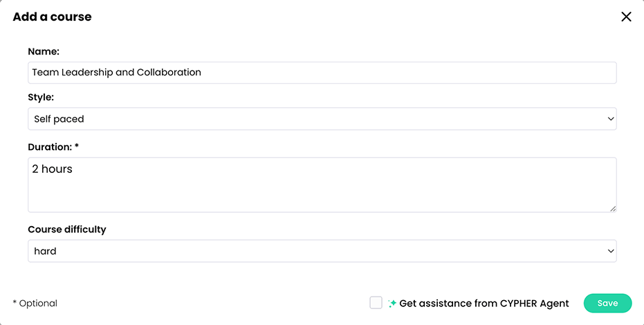This screenshot has width=644, height=325.
Task: Click the 'Team Leadership and Collaboration' text
Action: pyautogui.click(x=117, y=73)
